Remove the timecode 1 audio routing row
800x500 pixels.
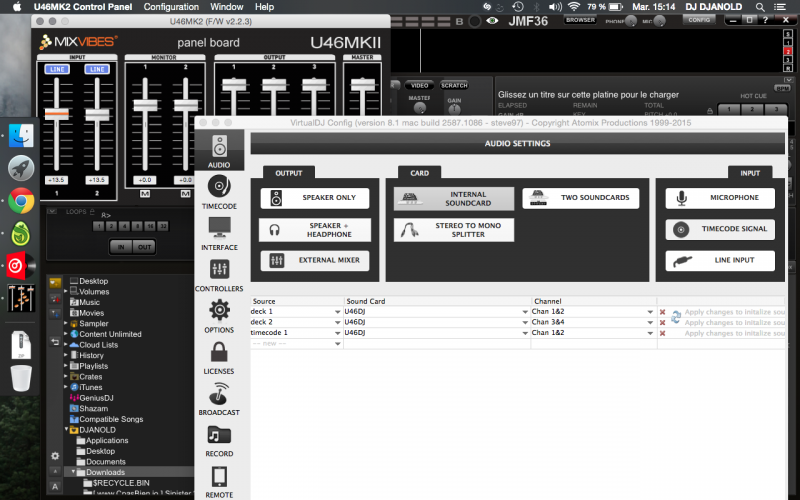point(662,333)
